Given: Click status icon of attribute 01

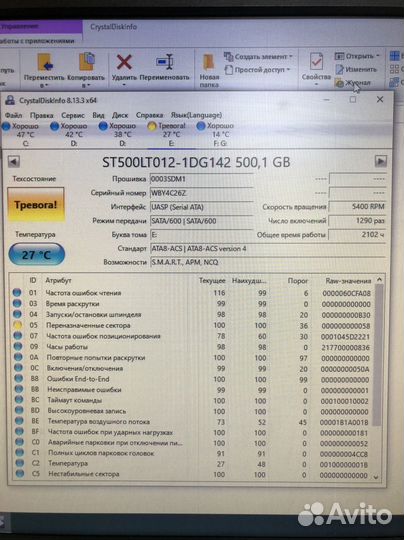Looking at the screenshot, I should click(x=17, y=293).
